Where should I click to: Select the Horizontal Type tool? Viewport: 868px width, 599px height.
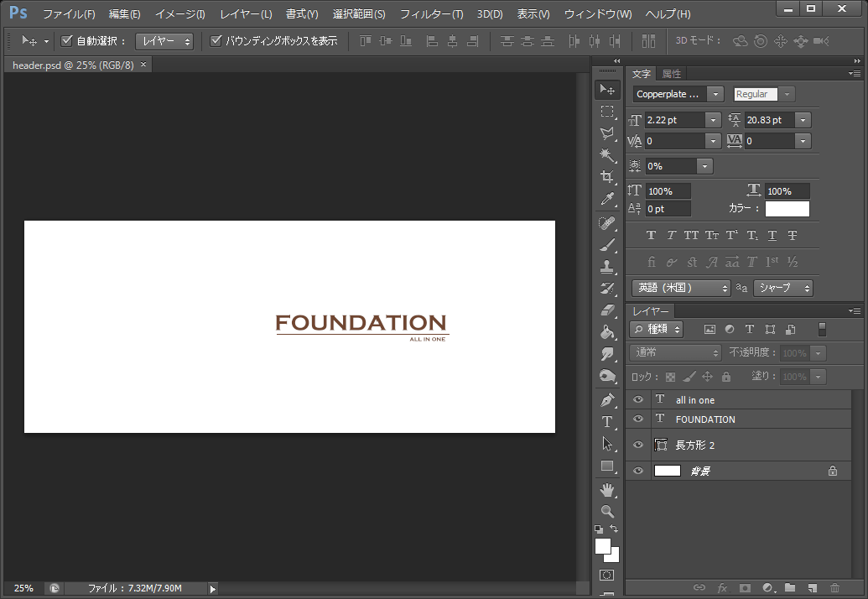[x=607, y=422]
